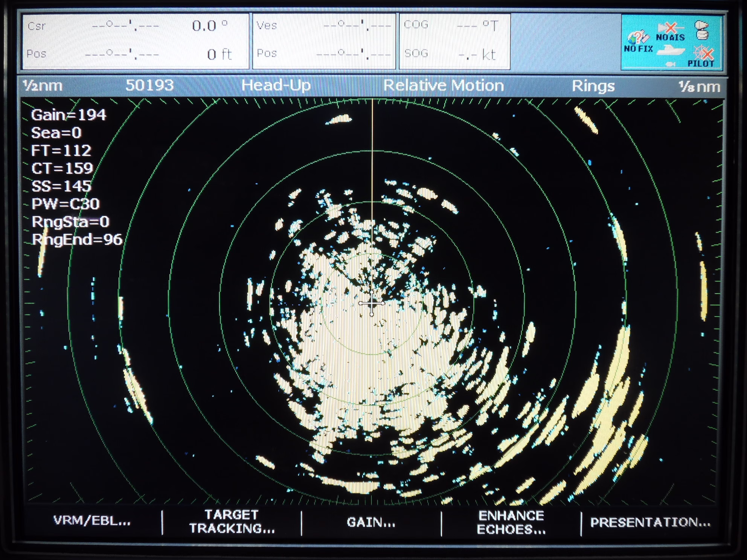Screen dimensions: 747x560
Task: Click the RngSta=0 readout
Action: (70, 222)
